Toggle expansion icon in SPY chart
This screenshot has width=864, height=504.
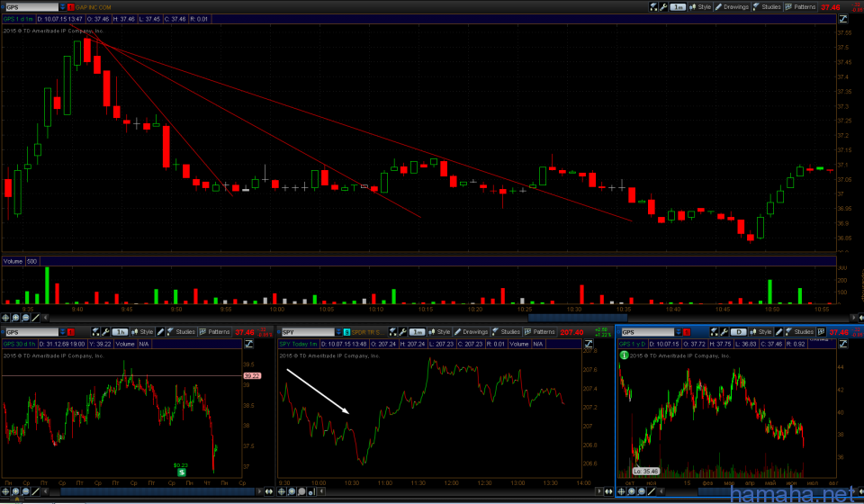click(589, 344)
